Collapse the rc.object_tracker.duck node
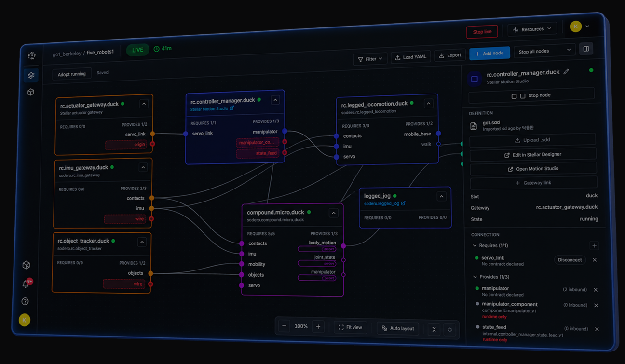This screenshot has height=364, width=625. 142,242
